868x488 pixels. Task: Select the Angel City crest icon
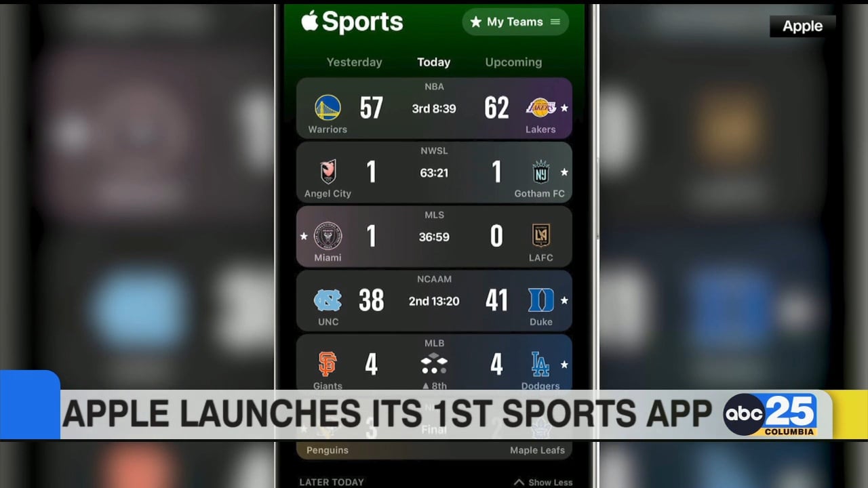pos(328,171)
